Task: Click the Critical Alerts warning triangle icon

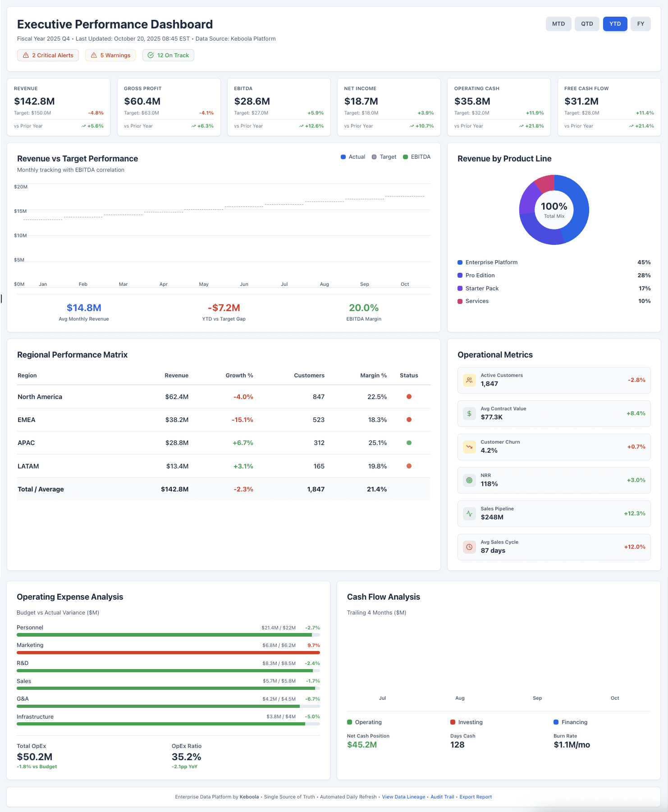Action: [26, 55]
